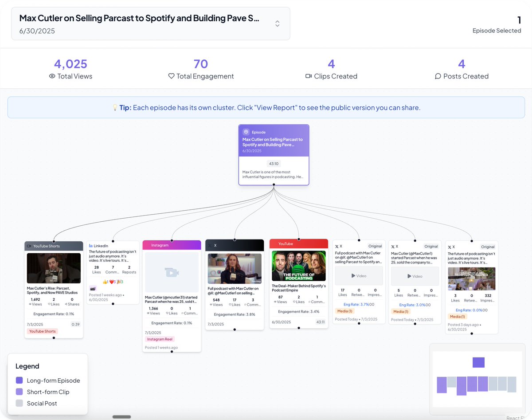Click Media (1) tag below Eng Rate 3.0%
Screen dimensions: 532x420
coord(401,312)
